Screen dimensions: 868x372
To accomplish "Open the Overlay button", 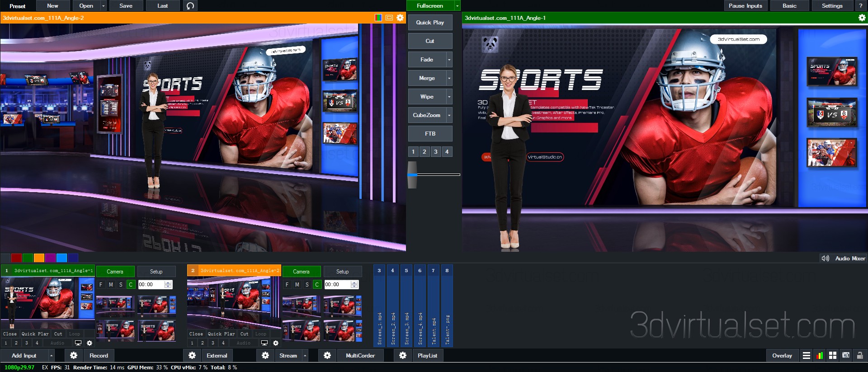I will pyautogui.click(x=782, y=355).
